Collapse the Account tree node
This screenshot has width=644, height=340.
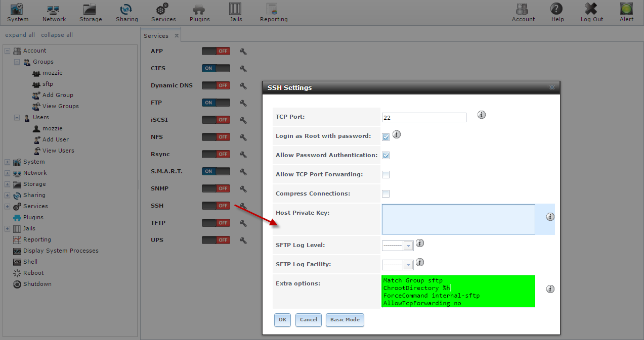pyautogui.click(x=8, y=51)
